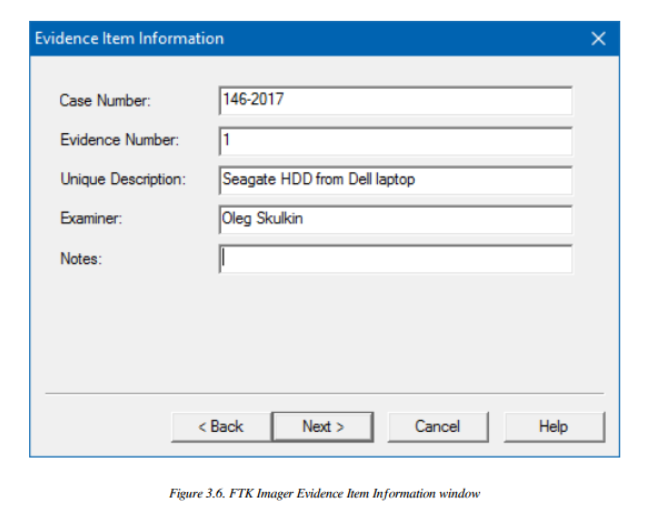Click the 'Unique Description:' label
The height and width of the screenshot is (519, 653).
tap(123, 180)
